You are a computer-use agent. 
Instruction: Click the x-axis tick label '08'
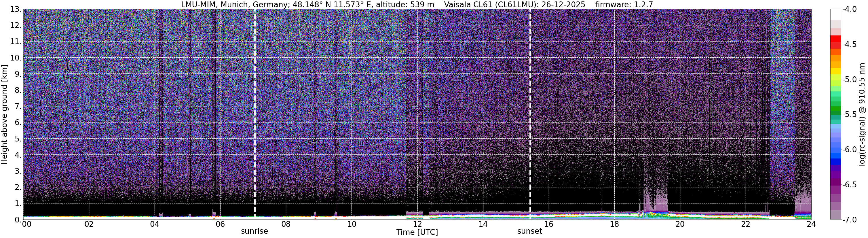pyautogui.click(x=286, y=224)
